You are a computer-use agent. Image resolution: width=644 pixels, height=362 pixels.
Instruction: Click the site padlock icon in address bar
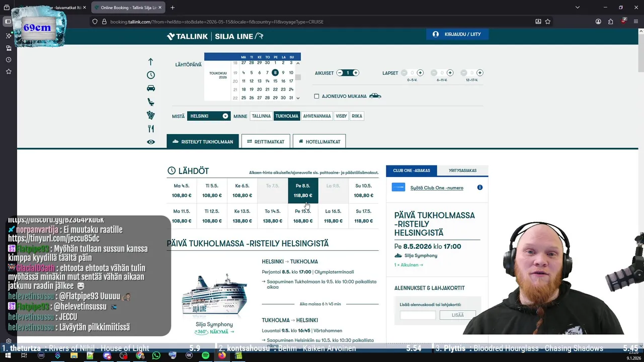click(x=105, y=22)
